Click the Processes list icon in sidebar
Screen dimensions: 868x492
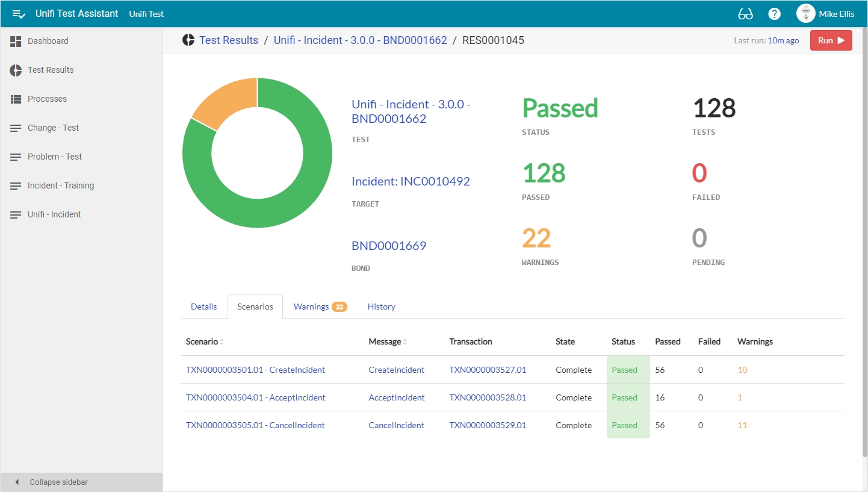[x=16, y=99]
